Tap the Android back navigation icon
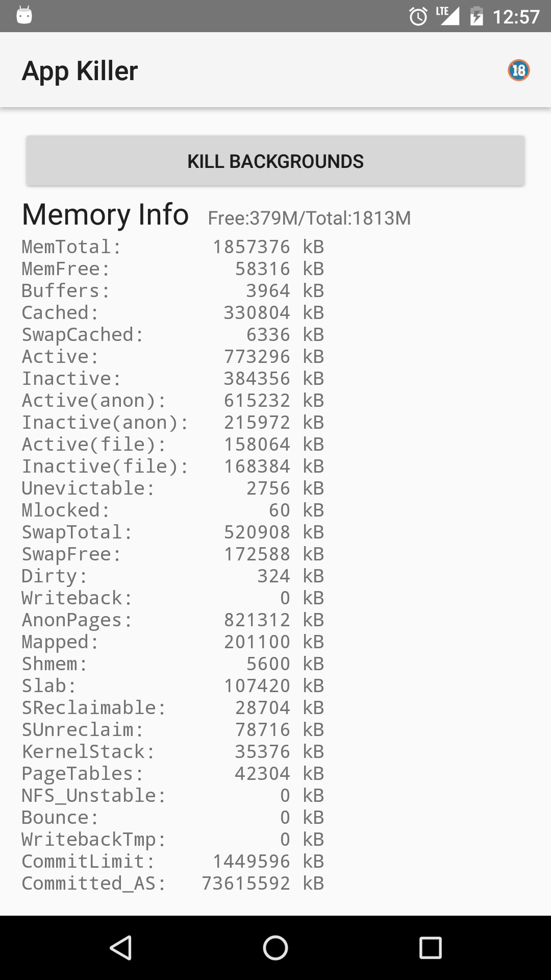The width and height of the screenshot is (551, 980). coord(121,948)
